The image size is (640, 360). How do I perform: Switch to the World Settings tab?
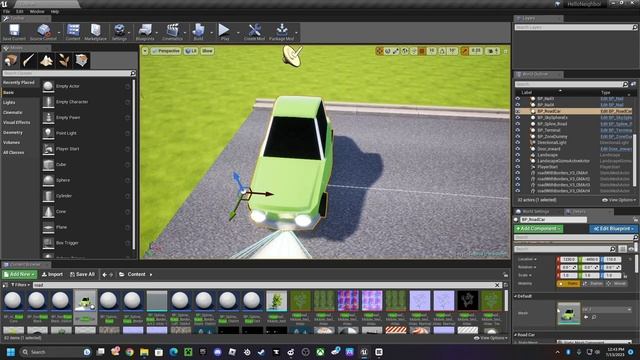(536, 211)
